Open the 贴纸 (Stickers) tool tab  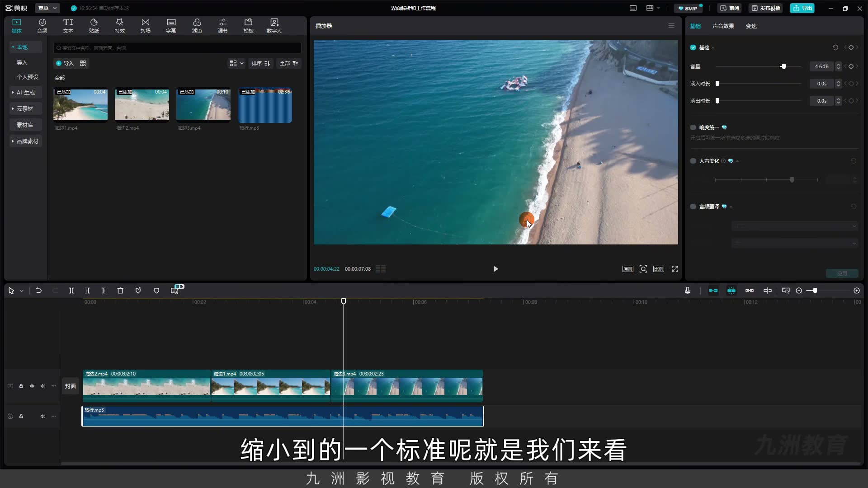pyautogui.click(x=94, y=26)
